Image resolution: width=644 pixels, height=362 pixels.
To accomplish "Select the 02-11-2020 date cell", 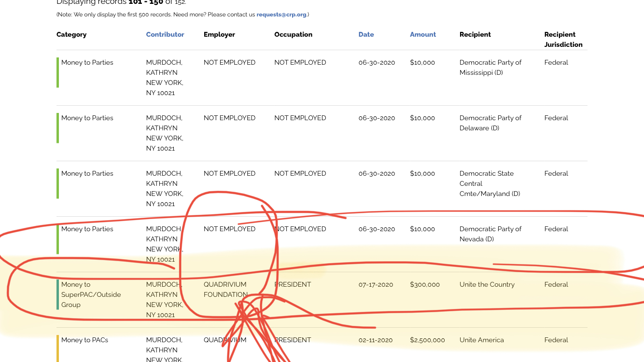I will [376, 340].
